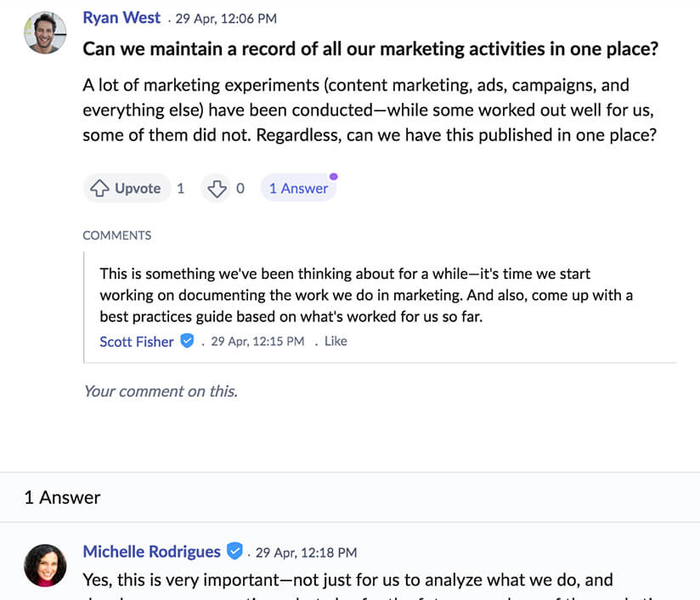Click the downvote arrow icon

click(217, 189)
